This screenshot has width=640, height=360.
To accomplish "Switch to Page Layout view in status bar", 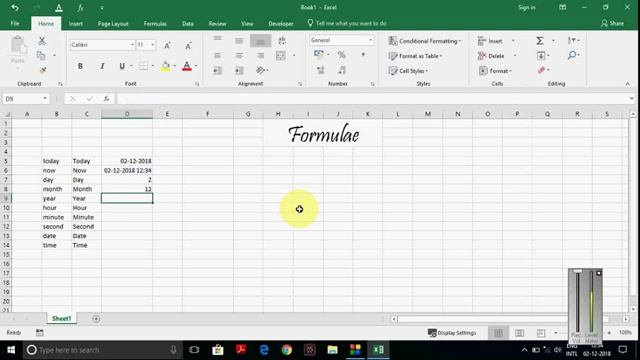I will (520, 333).
